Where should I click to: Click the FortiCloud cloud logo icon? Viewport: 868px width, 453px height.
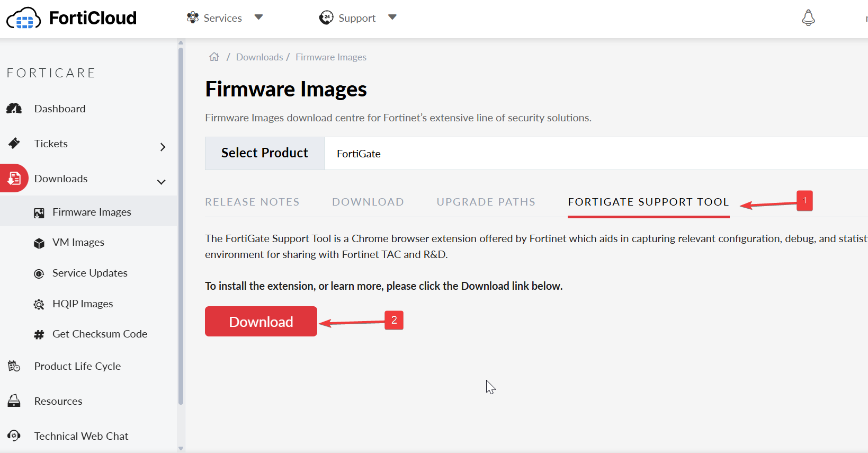point(24,18)
